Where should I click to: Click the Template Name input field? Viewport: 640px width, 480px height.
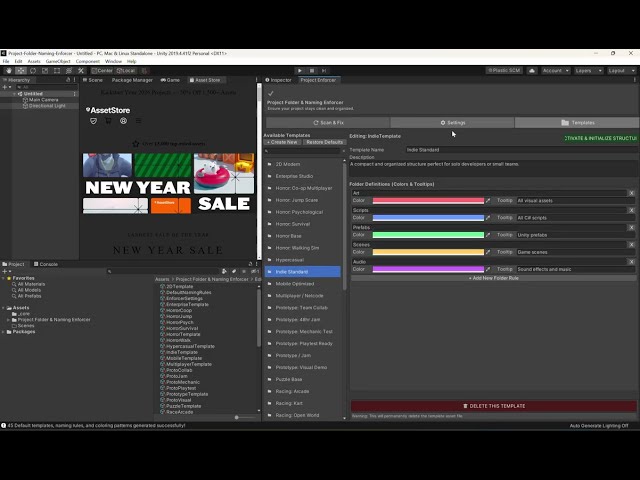522,150
